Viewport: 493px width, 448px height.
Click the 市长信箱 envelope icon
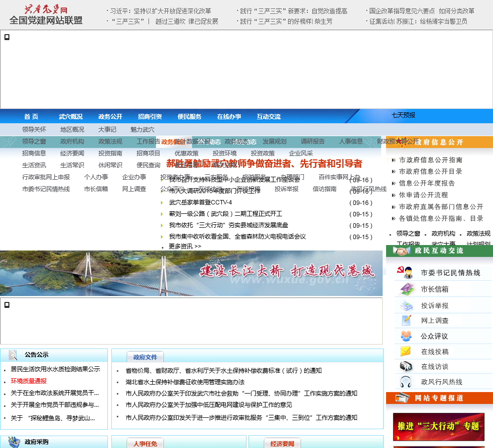click(407, 289)
